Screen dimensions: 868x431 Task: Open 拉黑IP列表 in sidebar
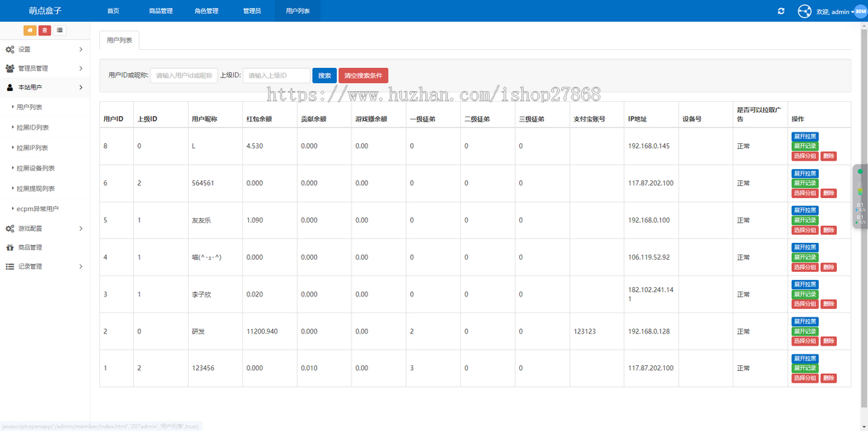33,148
